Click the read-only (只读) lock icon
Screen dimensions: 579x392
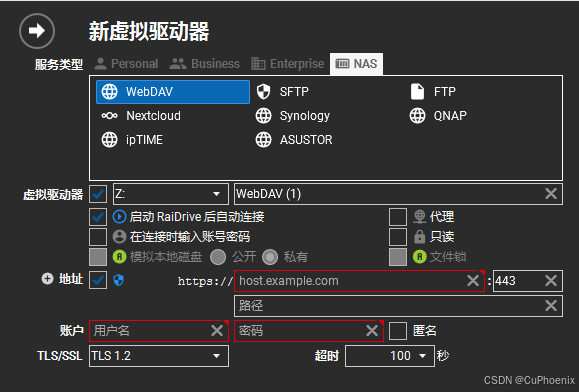click(x=420, y=237)
